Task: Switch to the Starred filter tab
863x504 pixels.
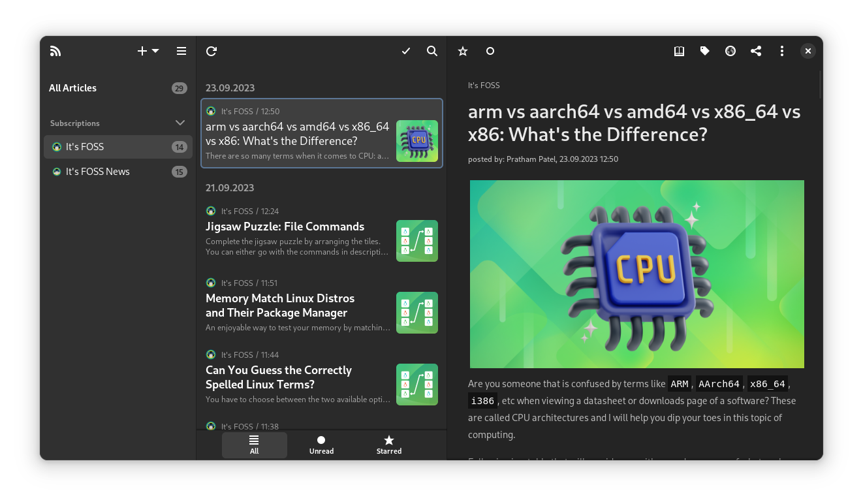Action: coord(388,445)
